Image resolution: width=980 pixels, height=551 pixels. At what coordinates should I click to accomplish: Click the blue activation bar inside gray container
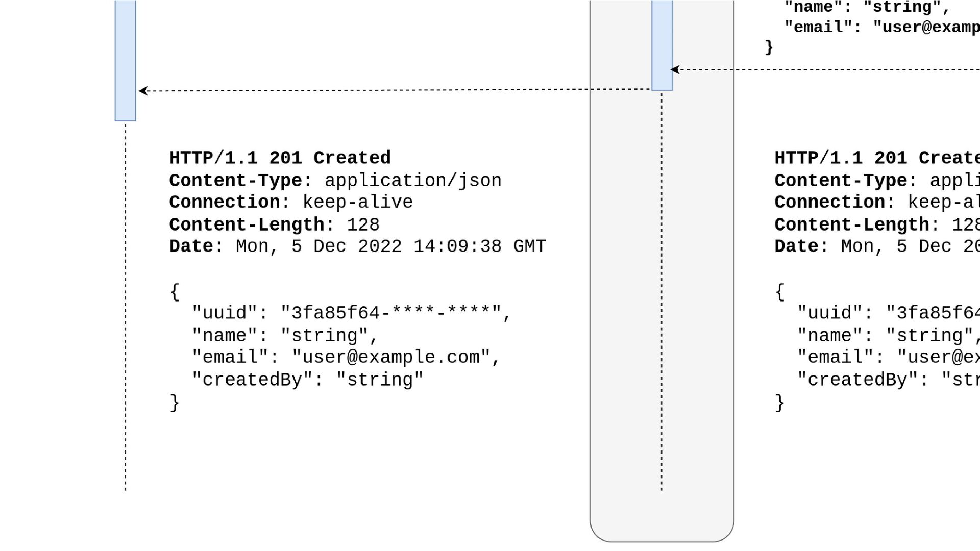tap(662, 45)
